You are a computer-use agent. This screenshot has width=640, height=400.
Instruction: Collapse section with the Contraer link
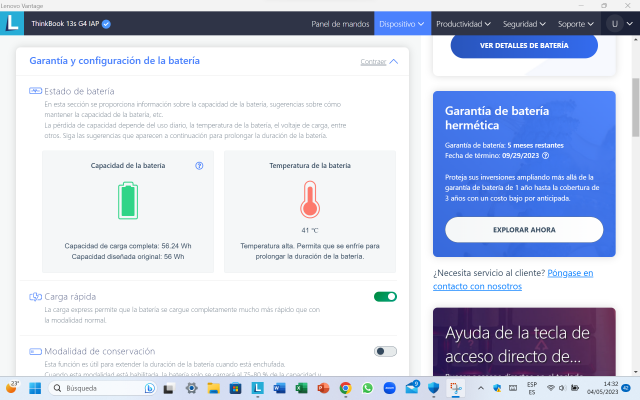click(373, 62)
